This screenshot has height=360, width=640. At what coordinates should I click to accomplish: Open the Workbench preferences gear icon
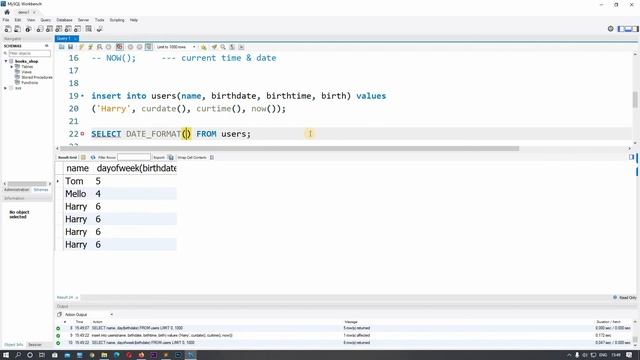611,29
